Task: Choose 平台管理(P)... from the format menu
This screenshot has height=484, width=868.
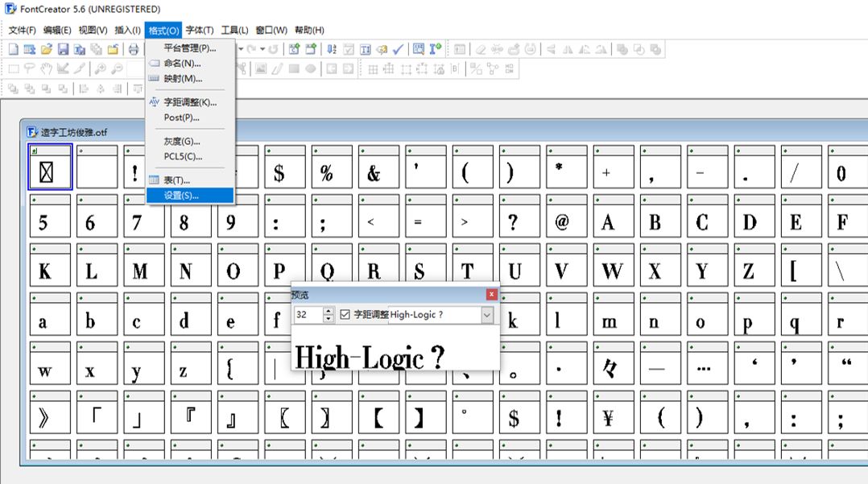Action: pyautogui.click(x=190, y=48)
